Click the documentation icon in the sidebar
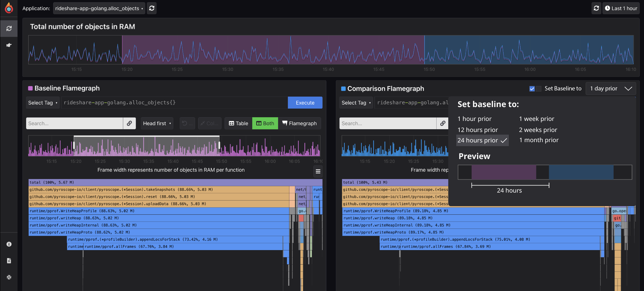This screenshot has height=291, width=644. click(9, 261)
